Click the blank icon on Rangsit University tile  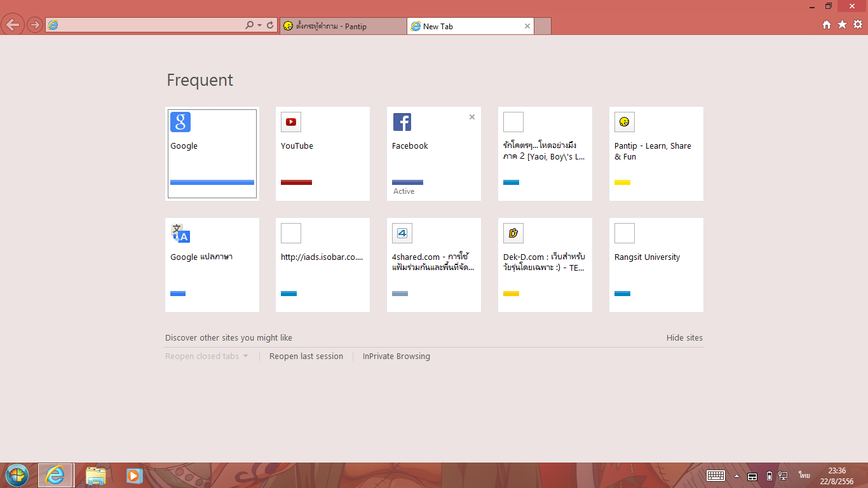point(625,233)
